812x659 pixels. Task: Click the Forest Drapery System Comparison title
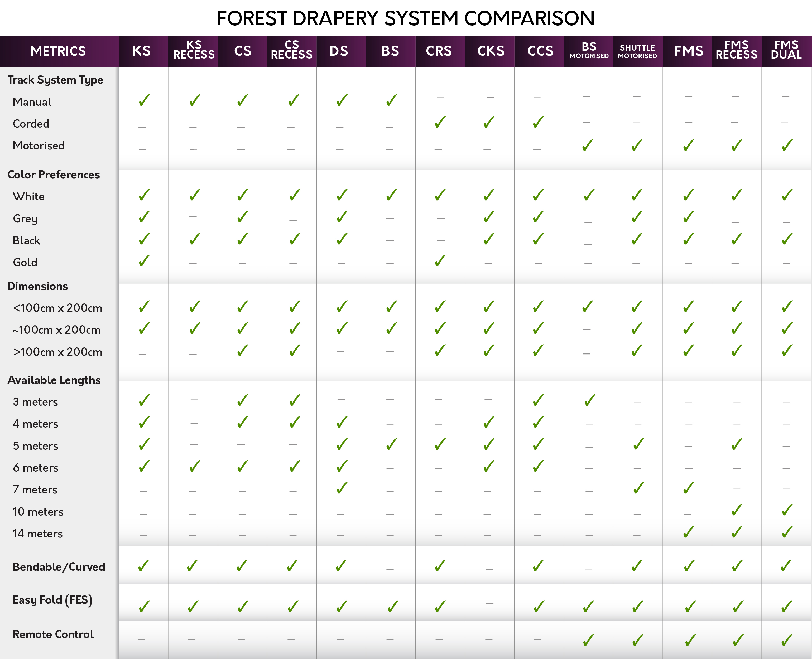406,18
